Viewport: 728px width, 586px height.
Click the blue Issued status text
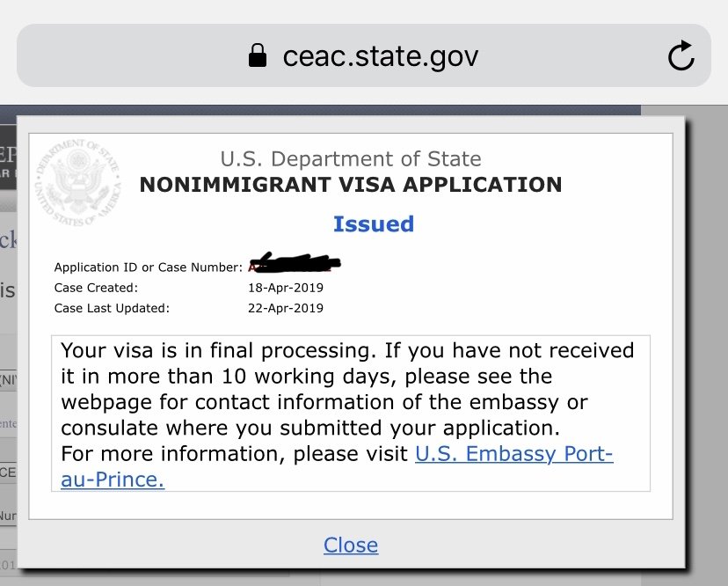(x=374, y=224)
